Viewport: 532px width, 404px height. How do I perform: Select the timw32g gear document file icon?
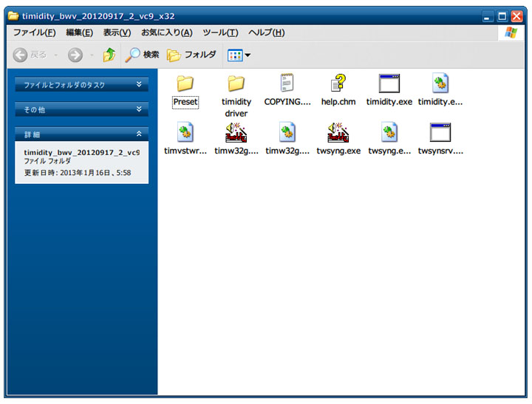point(287,132)
